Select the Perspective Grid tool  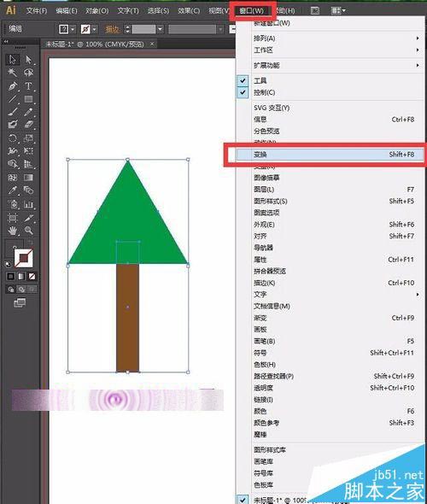click(28, 164)
